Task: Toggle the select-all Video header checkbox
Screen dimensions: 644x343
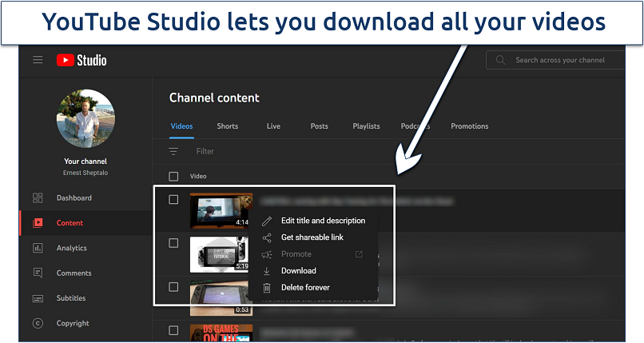Action: (173, 176)
